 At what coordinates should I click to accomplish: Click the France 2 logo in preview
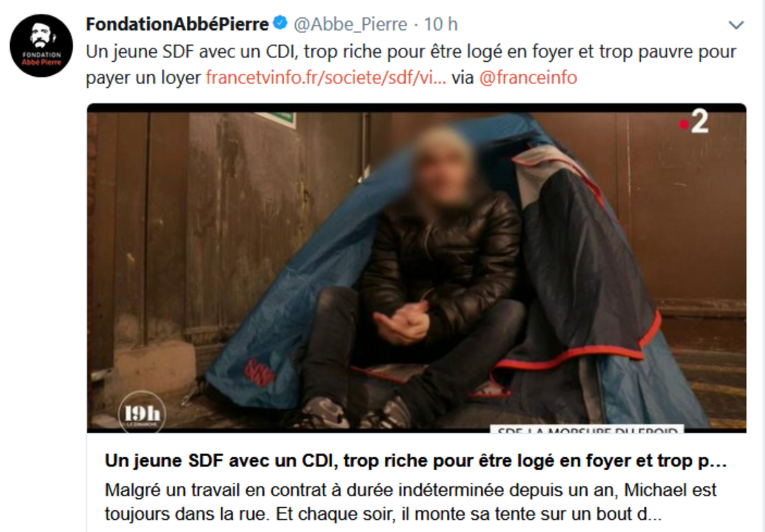pos(694,122)
